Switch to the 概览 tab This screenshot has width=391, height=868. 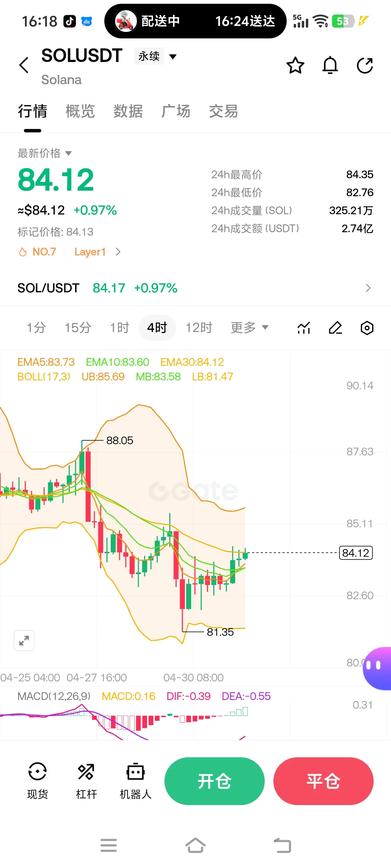[80, 112]
